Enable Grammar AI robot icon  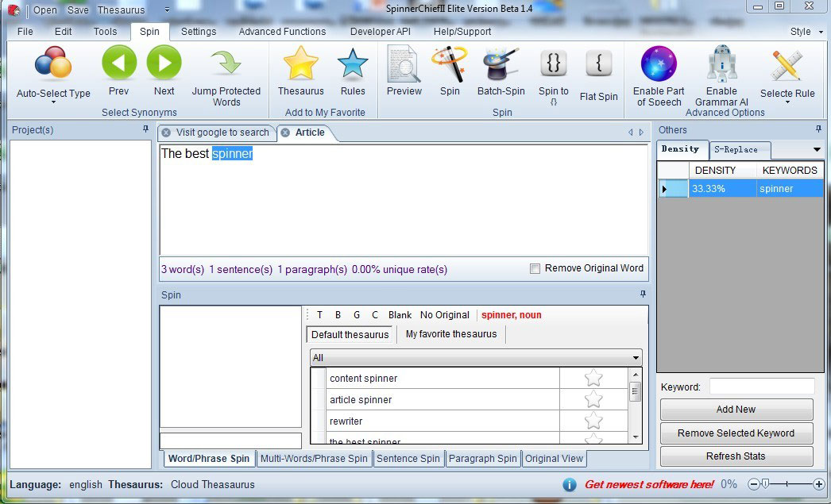point(721,63)
